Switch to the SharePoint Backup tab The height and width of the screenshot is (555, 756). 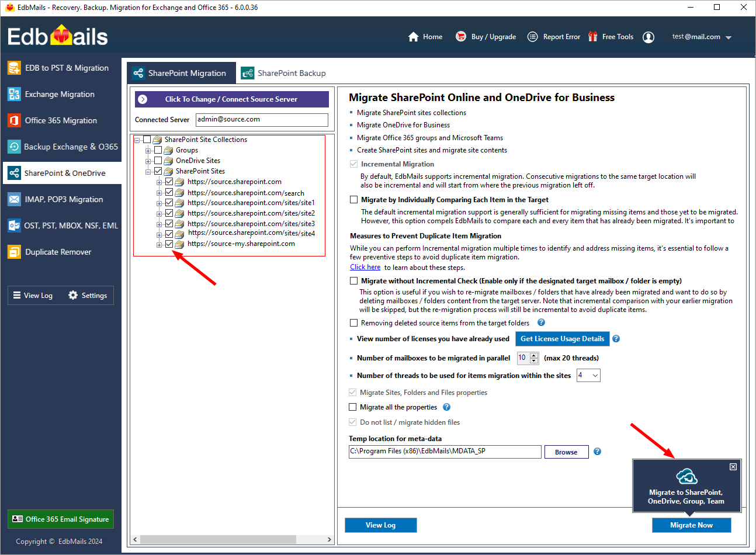click(x=284, y=73)
